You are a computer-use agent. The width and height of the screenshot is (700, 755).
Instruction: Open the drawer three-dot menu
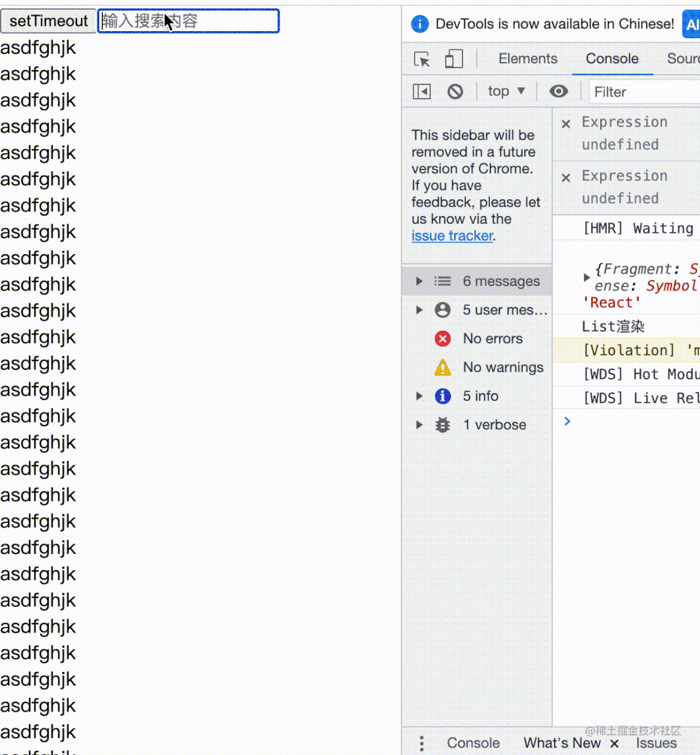[x=422, y=743]
